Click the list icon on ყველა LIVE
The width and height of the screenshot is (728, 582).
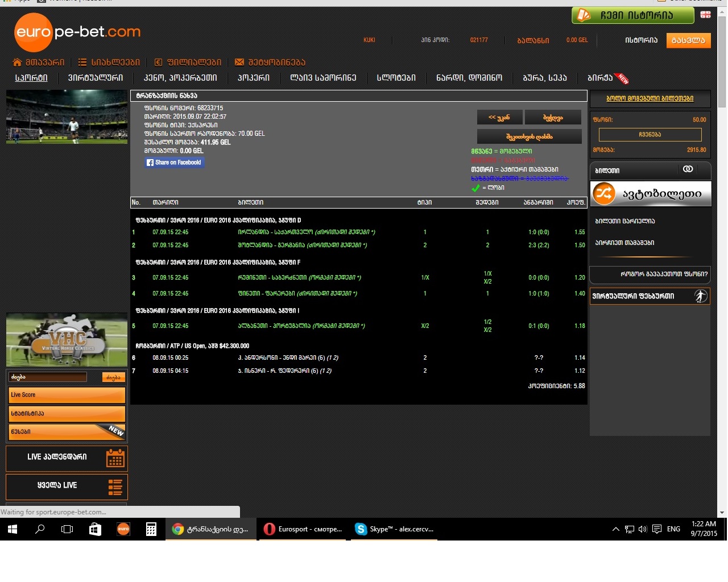point(115,487)
